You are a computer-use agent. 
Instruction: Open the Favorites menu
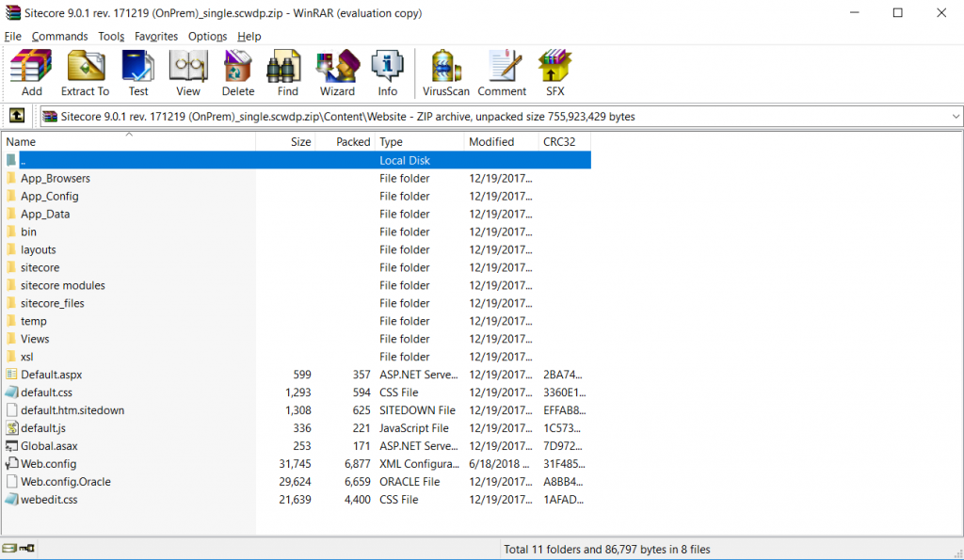click(155, 36)
